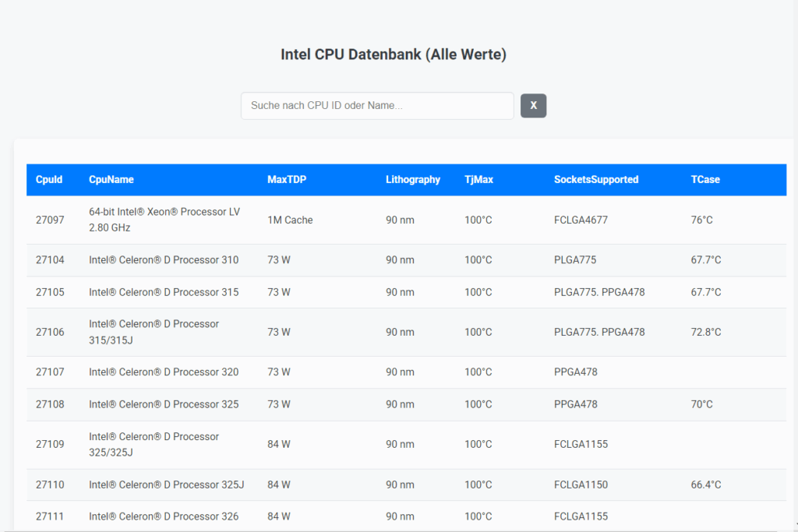This screenshot has width=798, height=532.
Task: Select Celeron D Processor 326 name
Action: pos(164,516)
